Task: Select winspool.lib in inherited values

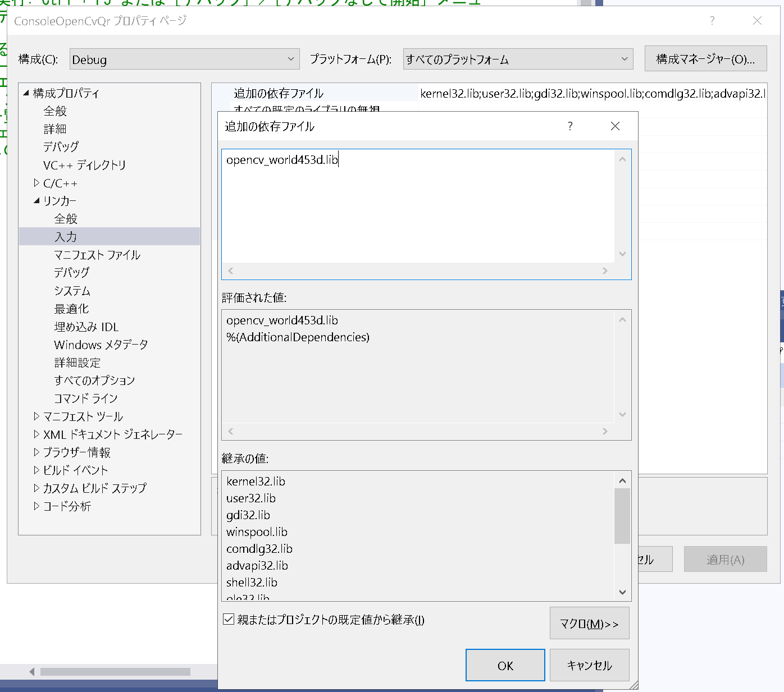Action: (257, 532)
